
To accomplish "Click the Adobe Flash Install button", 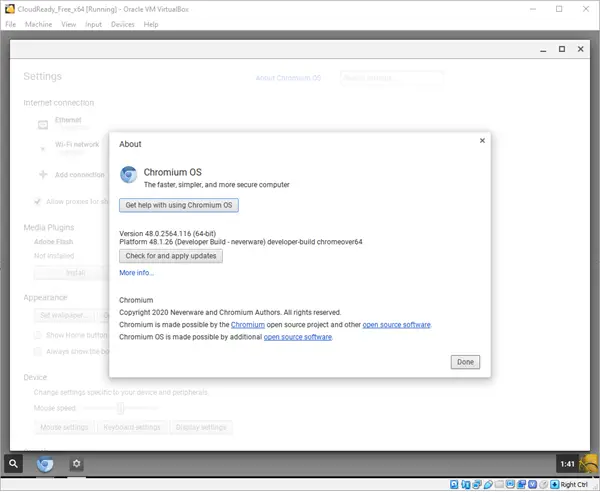I will [72, 273].
